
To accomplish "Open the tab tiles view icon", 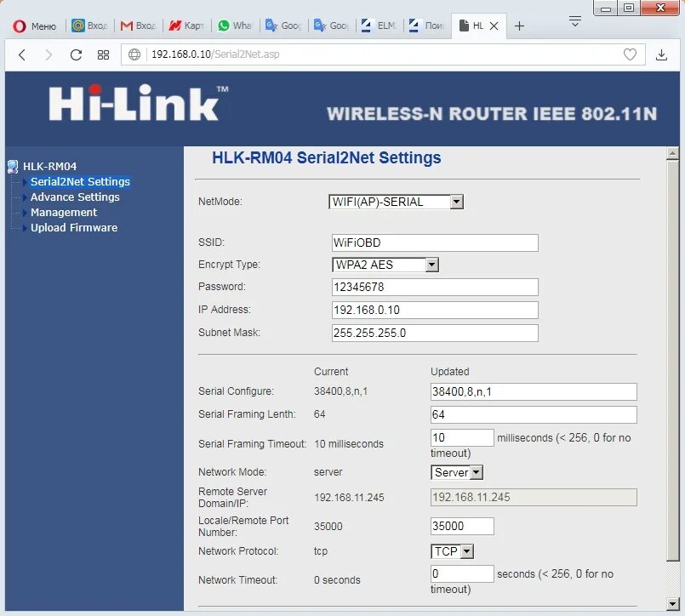I will pos(103,54).
